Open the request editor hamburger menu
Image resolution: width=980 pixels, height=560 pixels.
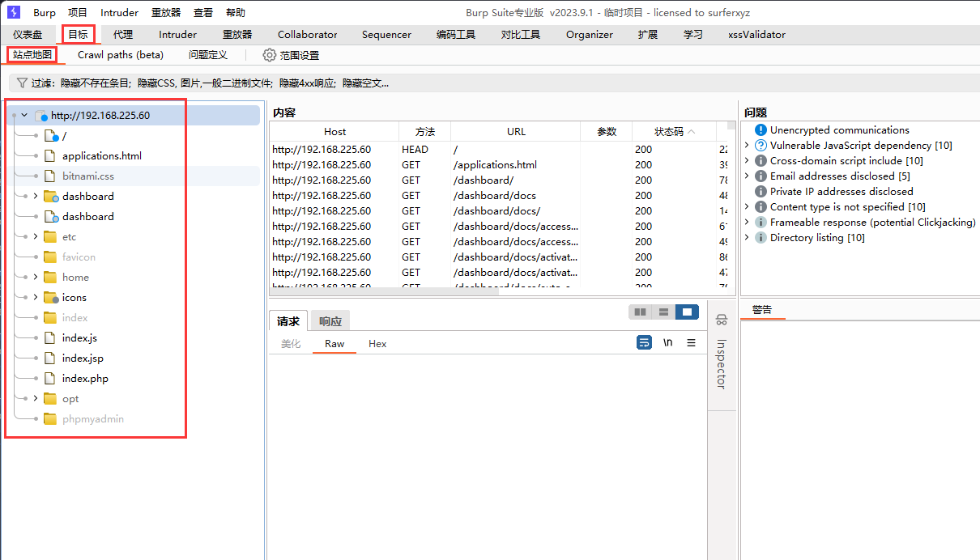691,343
